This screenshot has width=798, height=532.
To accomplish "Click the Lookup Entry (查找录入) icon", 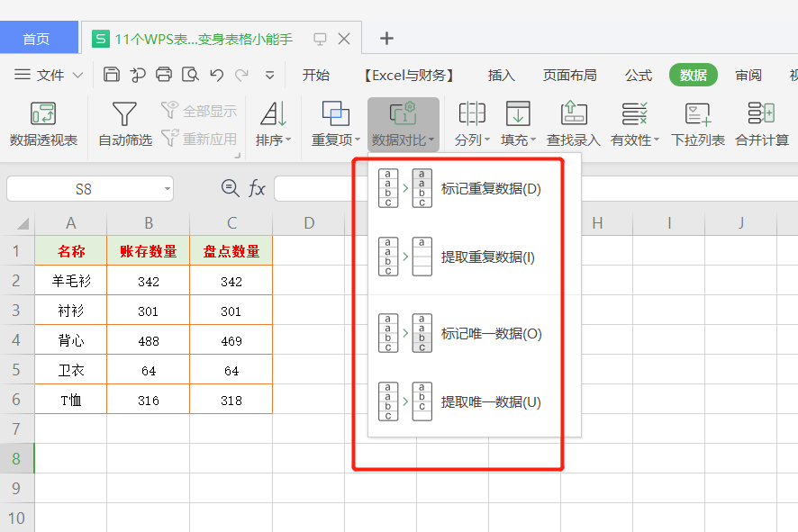I will (x=574, y=113).
